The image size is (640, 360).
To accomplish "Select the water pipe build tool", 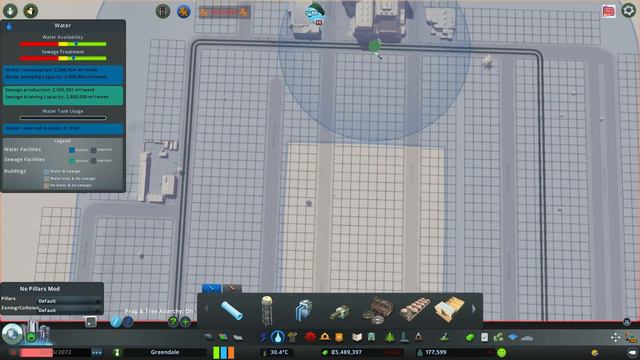I will click(x=231, y=310).
